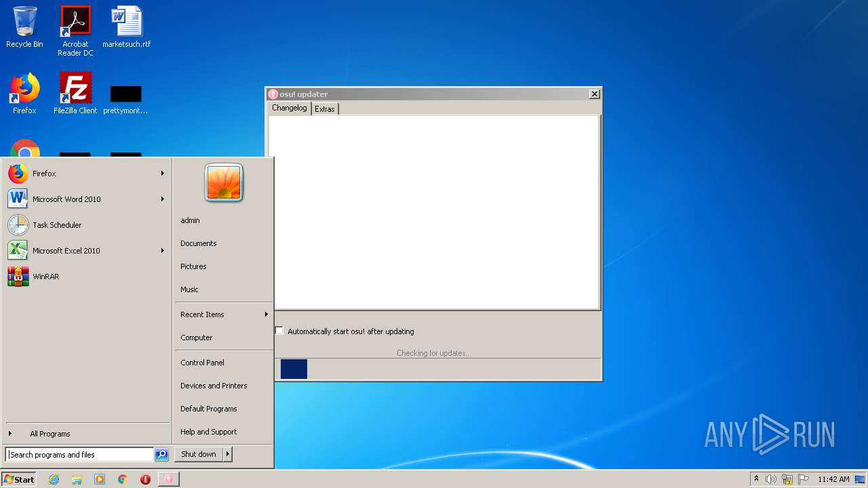
Task: Open Pictures from Start menu
Action: click(x=223, y=266)
